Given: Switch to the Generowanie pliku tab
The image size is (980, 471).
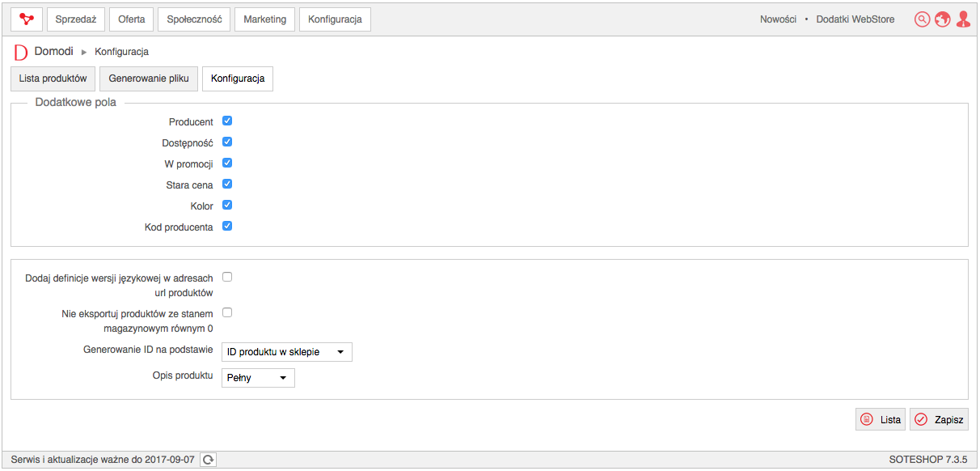Looking at the screenshot, I should pos(149,78).
